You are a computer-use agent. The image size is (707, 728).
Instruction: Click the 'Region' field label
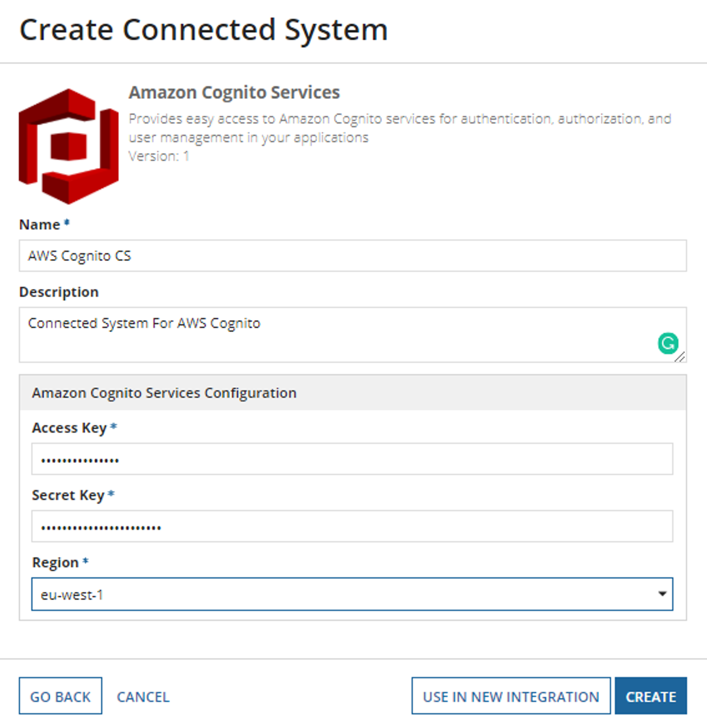pos(55,562)
